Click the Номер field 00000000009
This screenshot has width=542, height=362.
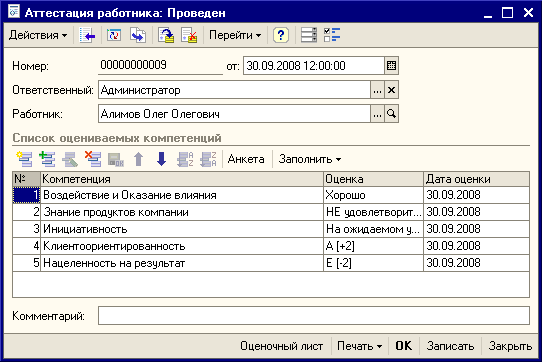click(x=160, y=65)
